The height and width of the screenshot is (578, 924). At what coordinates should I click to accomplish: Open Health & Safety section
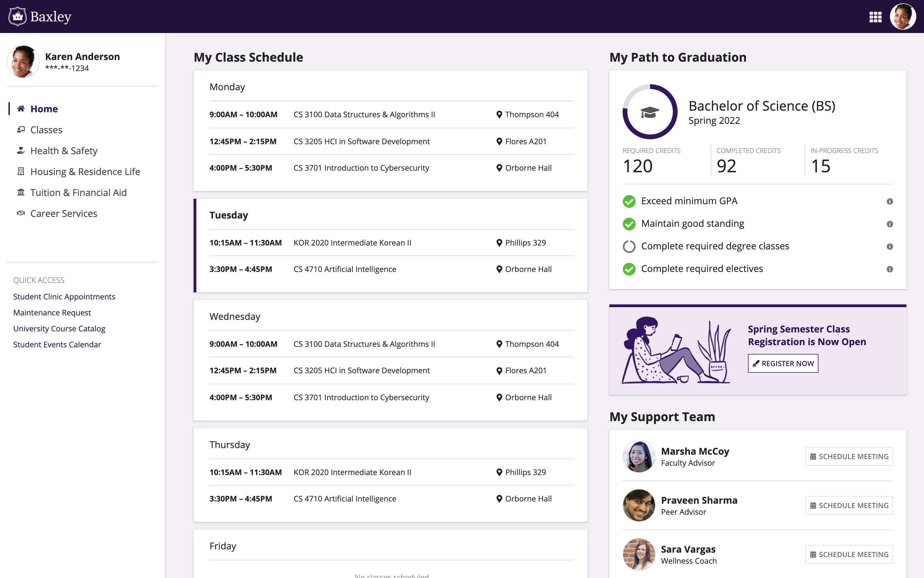(x=64, y=151)
